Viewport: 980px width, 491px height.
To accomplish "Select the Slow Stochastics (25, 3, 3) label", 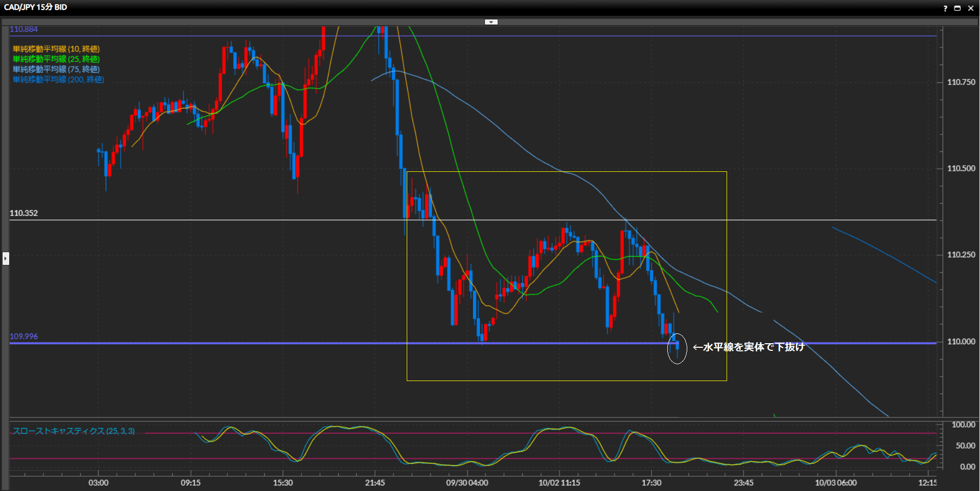I will [74, 431].
